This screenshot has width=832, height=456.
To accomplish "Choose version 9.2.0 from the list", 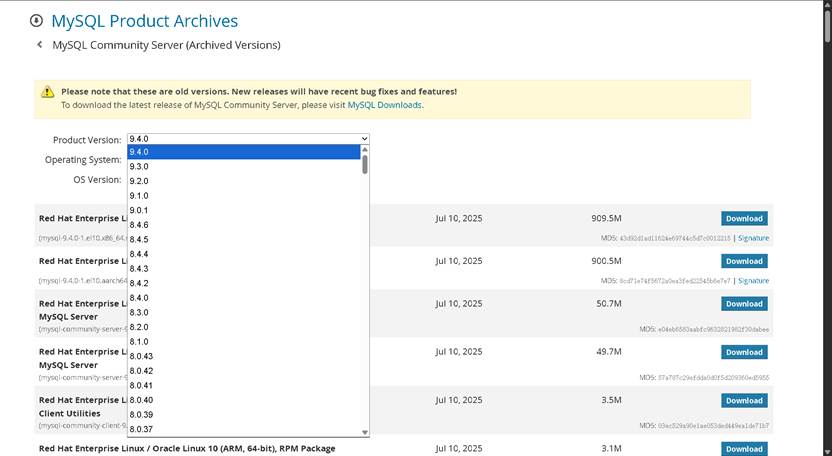I will coord(244,181).
